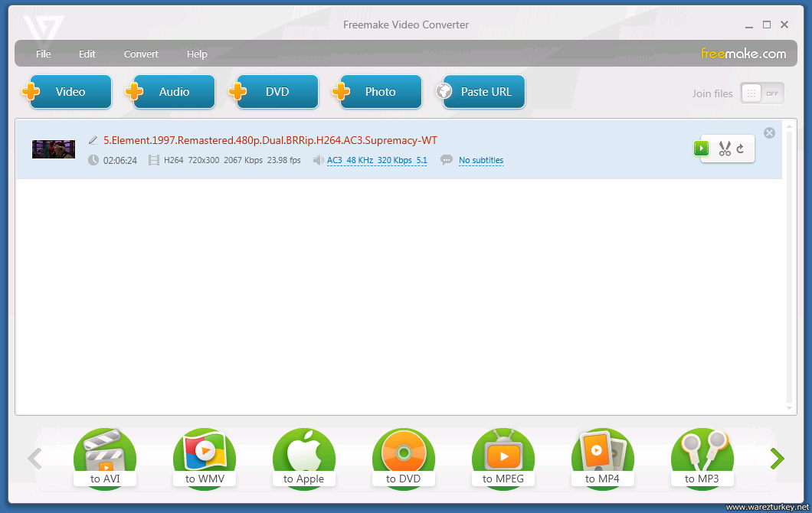The height and width of the screenshot is (513, 812).
Task: Choose the to Apple output format
Action: (304, 458)
